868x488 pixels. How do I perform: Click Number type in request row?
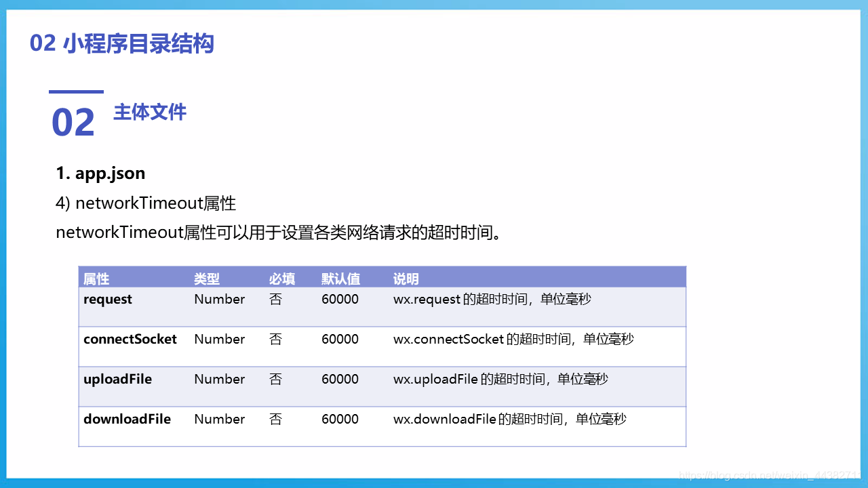220,299
